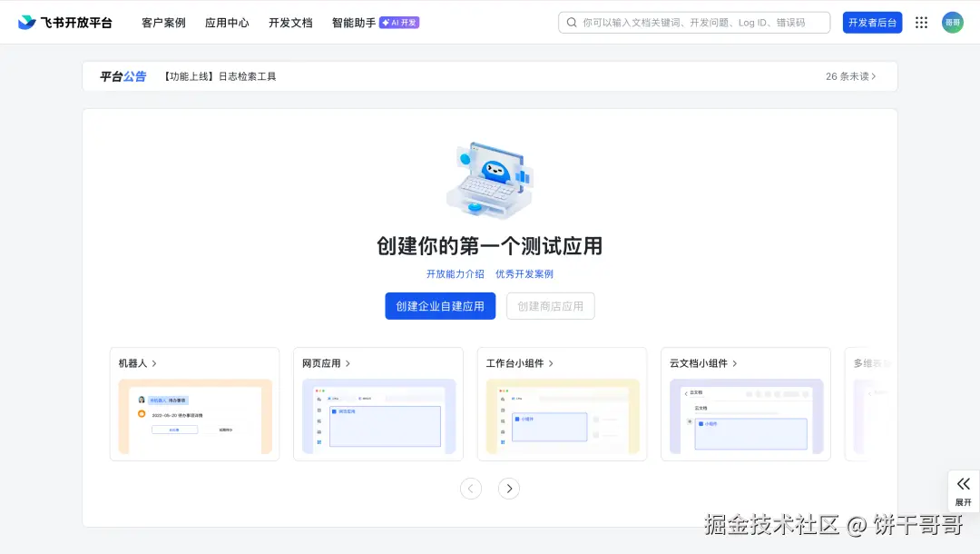Open the 工作台小组件 preview thumbnail
The image size is (980, 554).
pos(563,416)
